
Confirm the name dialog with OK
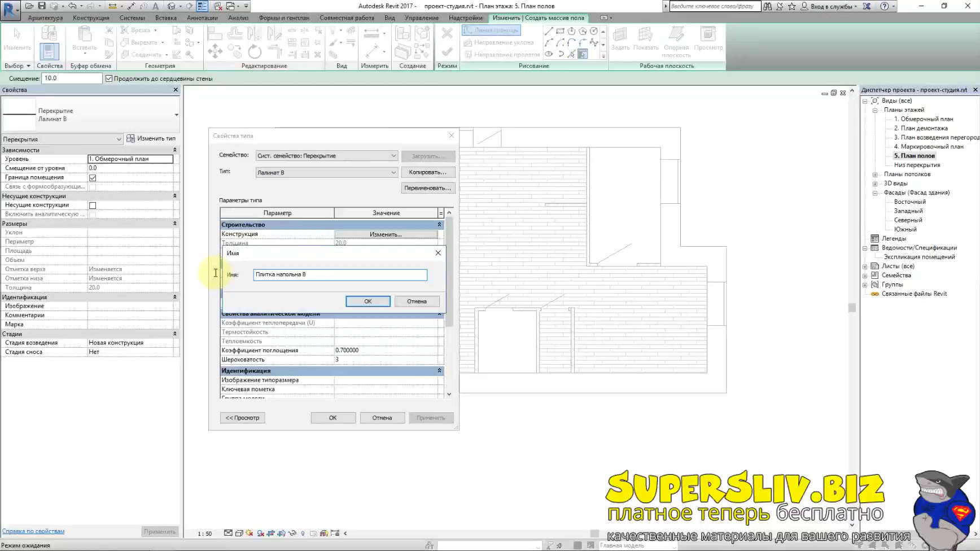click(368, 301)
